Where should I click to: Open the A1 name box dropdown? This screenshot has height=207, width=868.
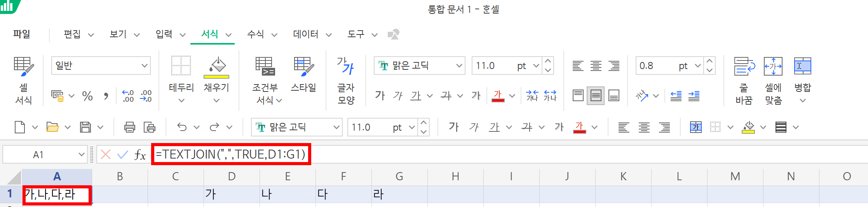pyautogui.click(x=82, y=154)
